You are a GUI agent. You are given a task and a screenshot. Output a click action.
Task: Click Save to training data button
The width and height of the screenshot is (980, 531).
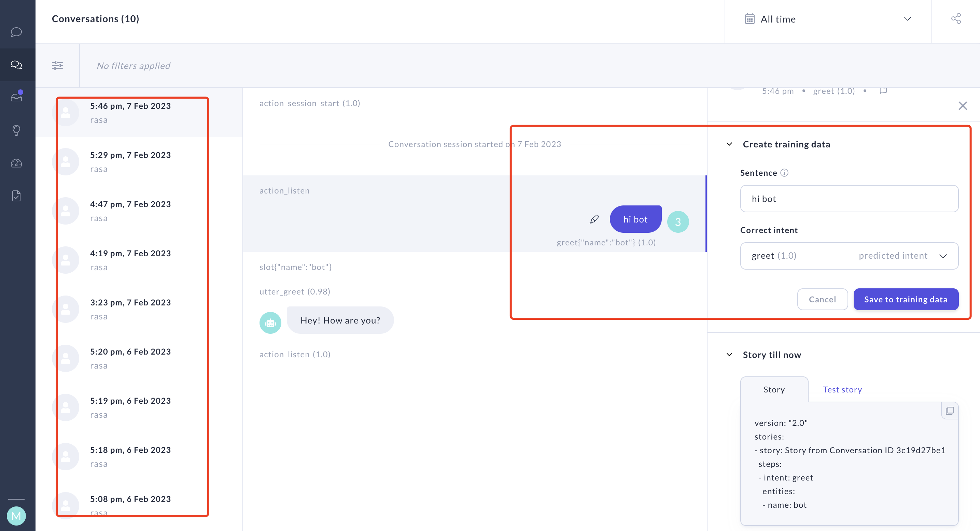906,300
